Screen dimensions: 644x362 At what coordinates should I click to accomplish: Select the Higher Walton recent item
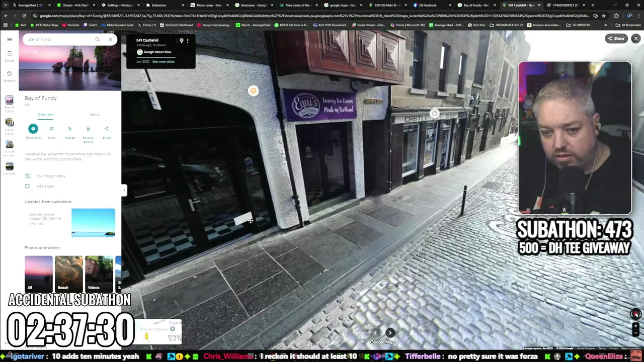9,127
